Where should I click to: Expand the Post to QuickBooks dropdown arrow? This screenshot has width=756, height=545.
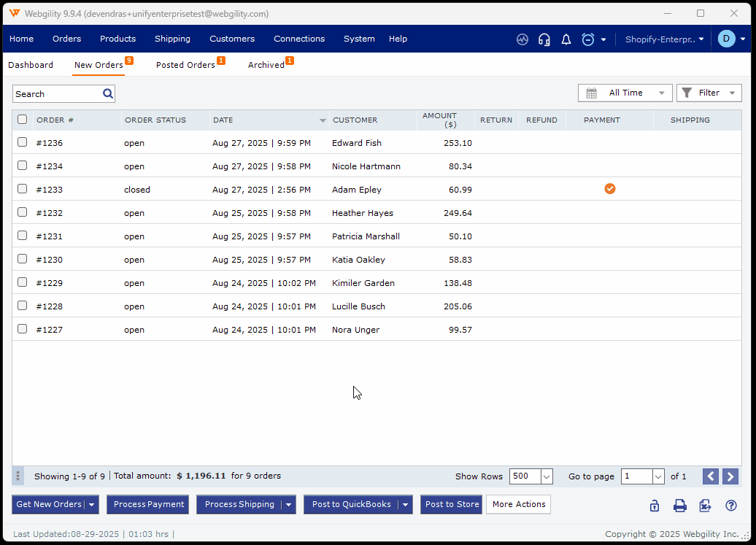(406, 505)
